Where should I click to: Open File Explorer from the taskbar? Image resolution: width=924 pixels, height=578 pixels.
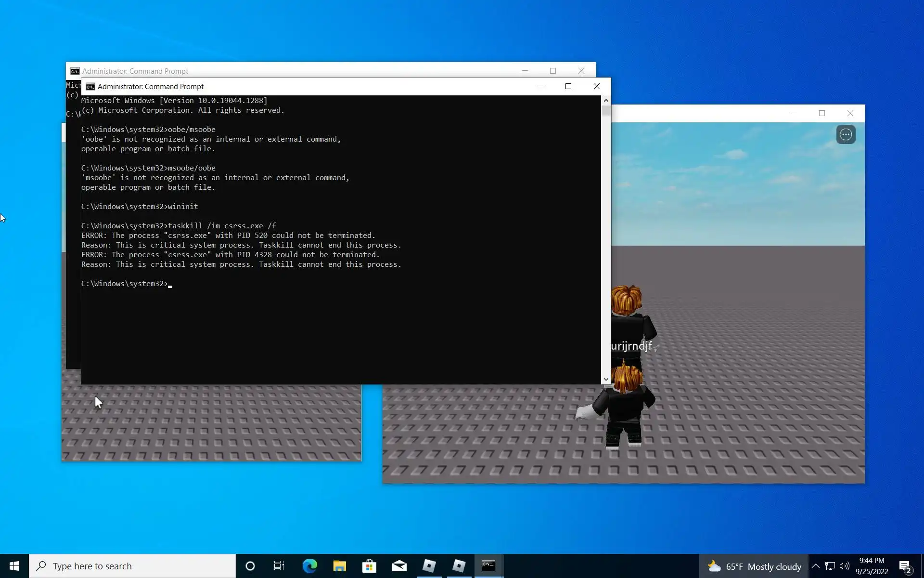click(339, 566)
